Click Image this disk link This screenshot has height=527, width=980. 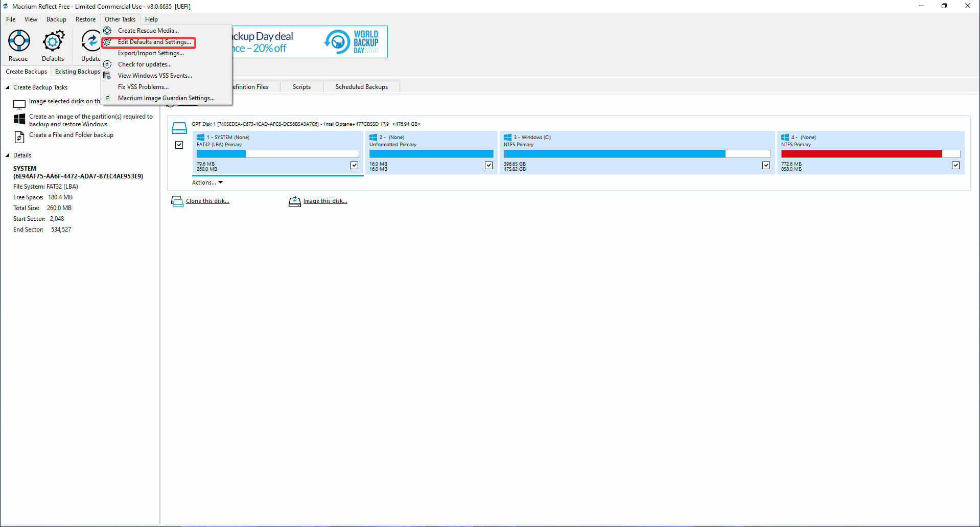(x=325, y=201)
